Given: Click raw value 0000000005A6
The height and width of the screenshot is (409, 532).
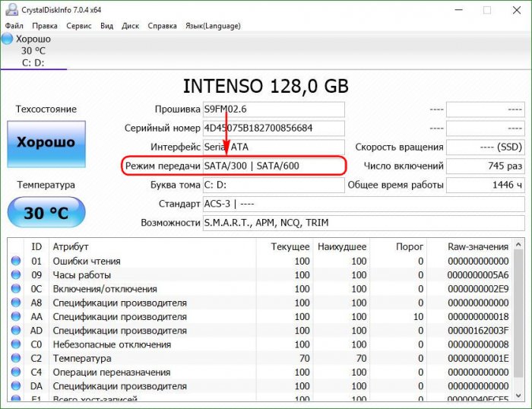Looking at the screenshot, I should [x=478, y=275].
